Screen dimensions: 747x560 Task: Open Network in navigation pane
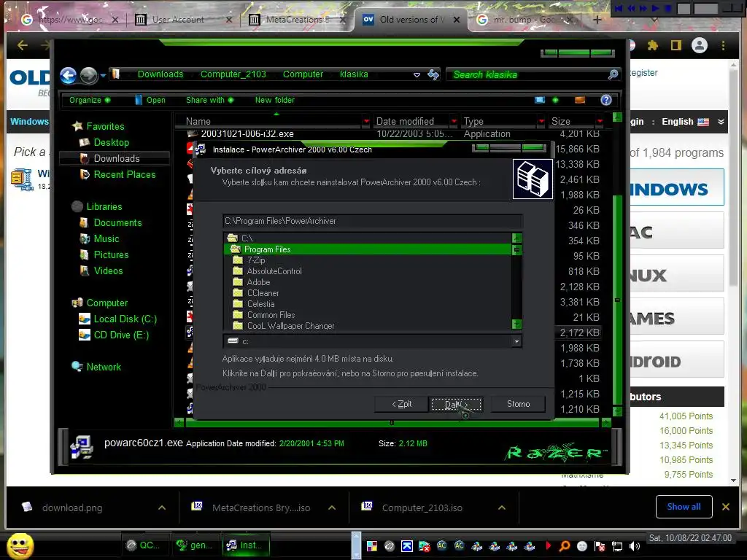[104, 367]
